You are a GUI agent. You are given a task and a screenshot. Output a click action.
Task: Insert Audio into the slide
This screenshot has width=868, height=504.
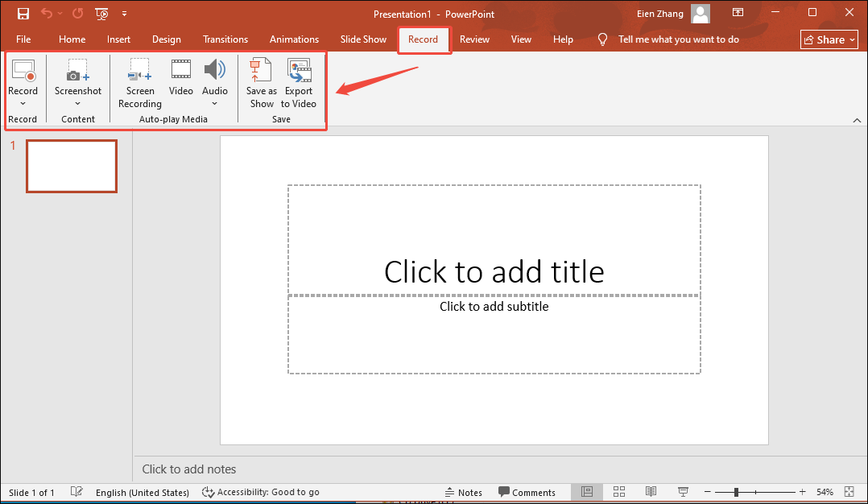coord(214,76)
